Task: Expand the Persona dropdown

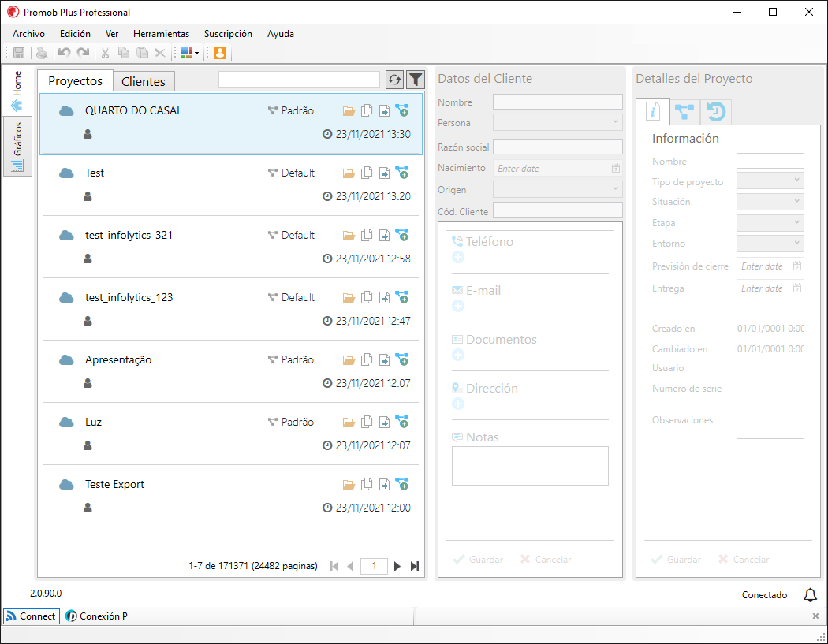Action: 558,122
